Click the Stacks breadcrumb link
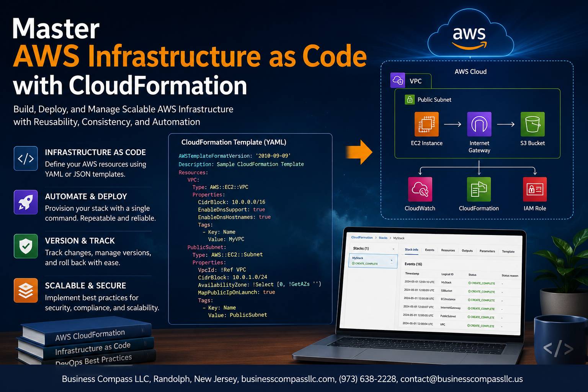 (383, 238)
